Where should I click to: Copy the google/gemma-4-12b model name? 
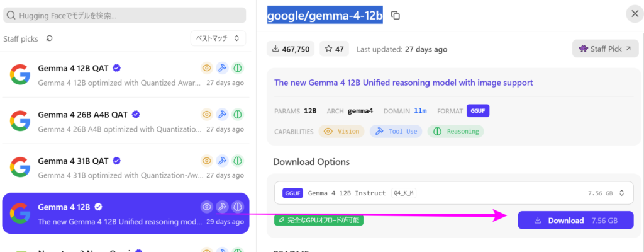pos(396,16)
